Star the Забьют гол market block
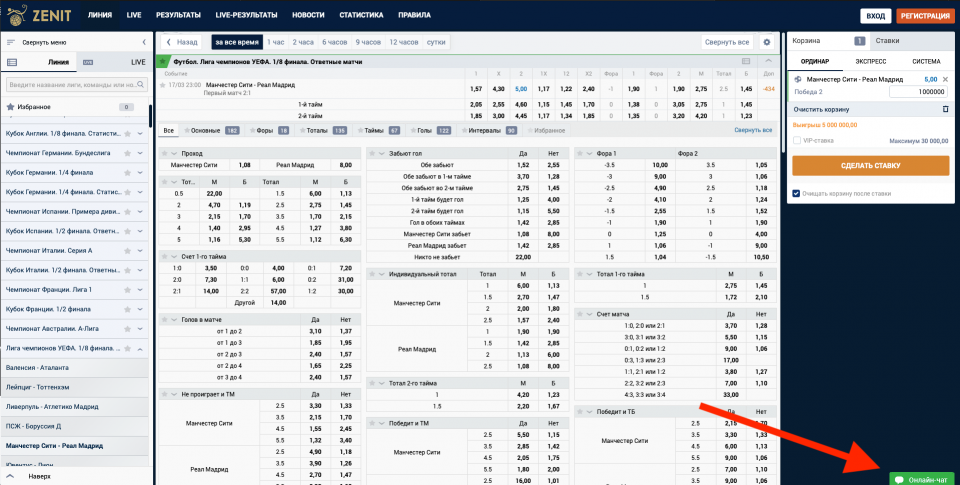 372,154
